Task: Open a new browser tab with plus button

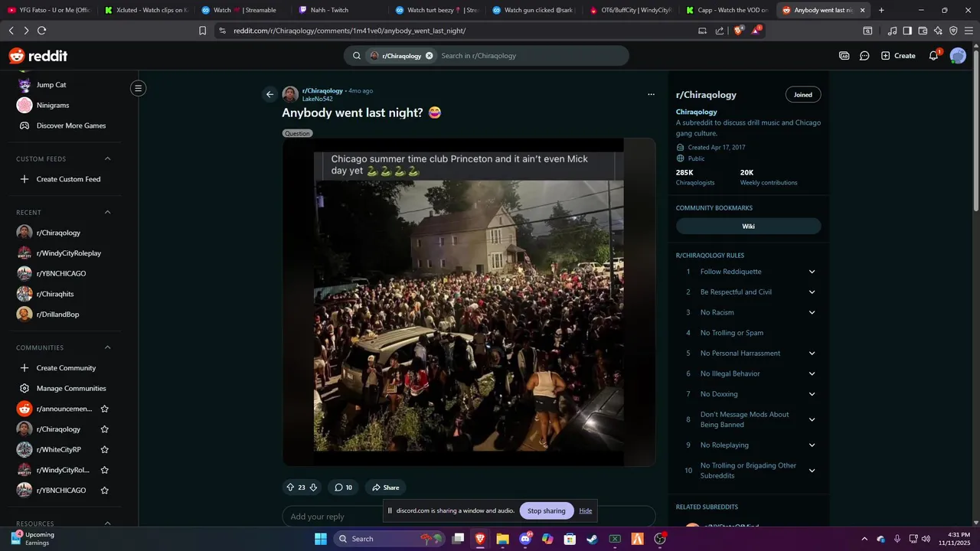Action: [881, 10]
